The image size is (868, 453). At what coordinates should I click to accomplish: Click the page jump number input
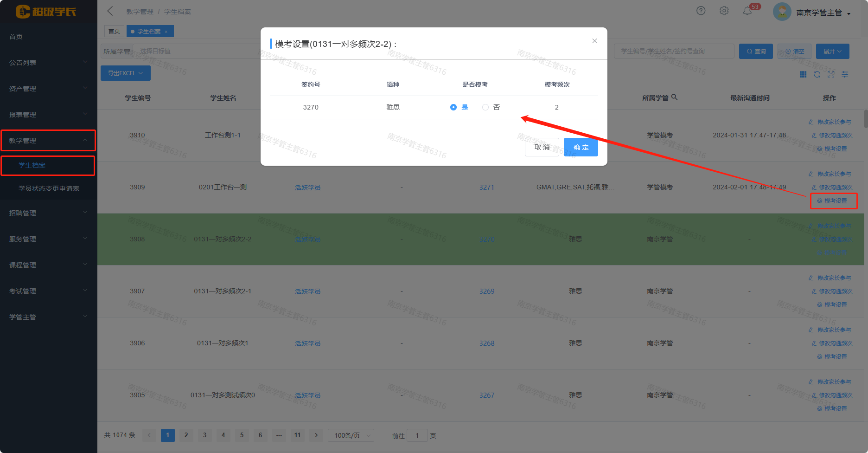click(417, 435)
